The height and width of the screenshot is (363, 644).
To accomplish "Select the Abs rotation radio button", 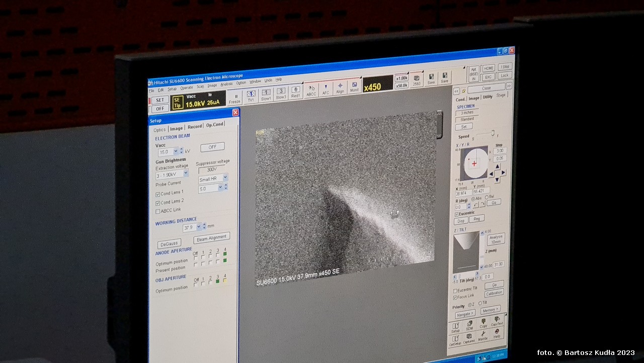I will tap(473, 198).
